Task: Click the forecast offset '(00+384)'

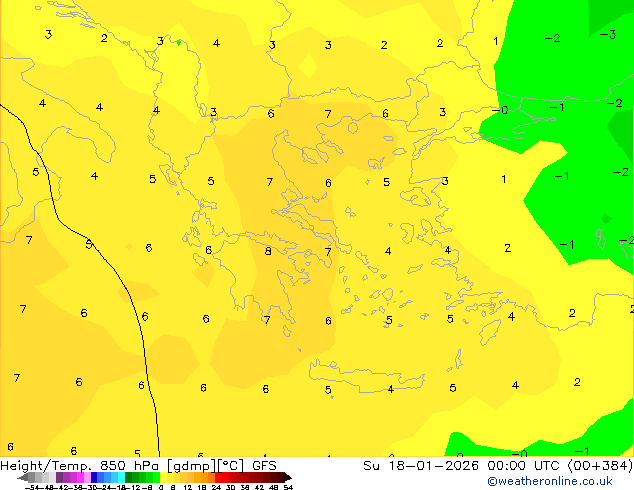Action: (x=600, y=465)
